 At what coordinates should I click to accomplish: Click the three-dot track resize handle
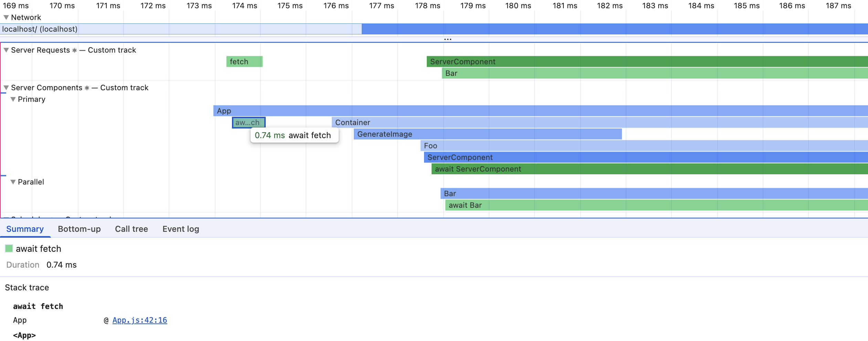447,39
